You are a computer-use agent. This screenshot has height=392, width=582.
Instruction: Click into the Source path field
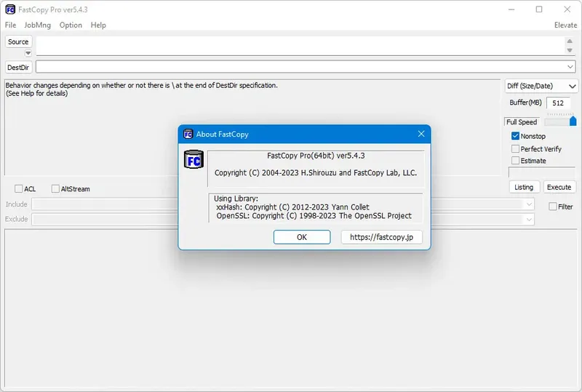[x=300, y=46]
